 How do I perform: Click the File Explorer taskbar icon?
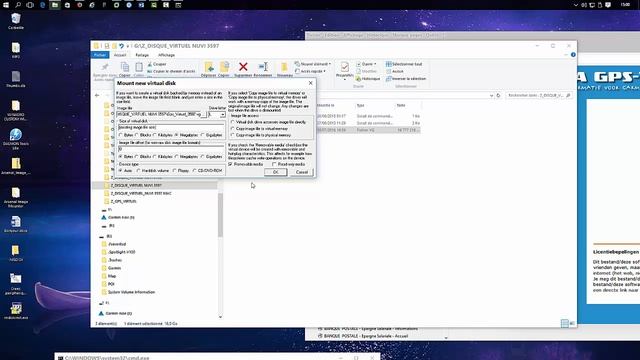pos(55,5)
